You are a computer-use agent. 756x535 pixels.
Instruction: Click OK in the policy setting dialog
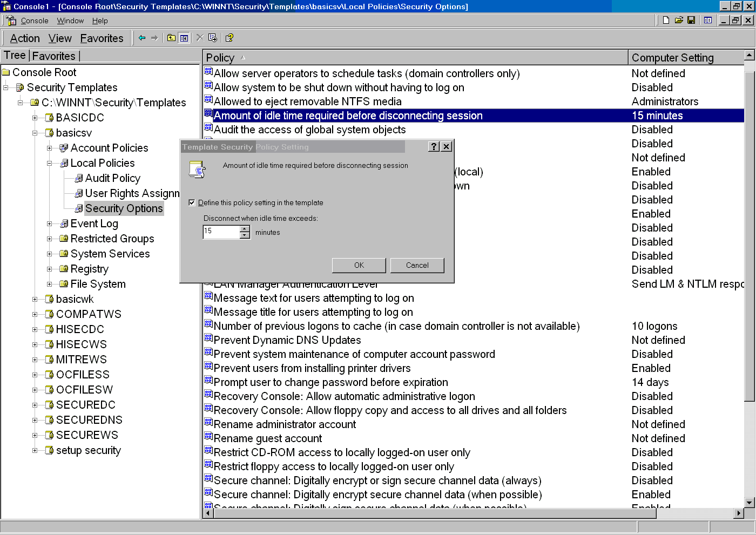[x=359, y=265]
